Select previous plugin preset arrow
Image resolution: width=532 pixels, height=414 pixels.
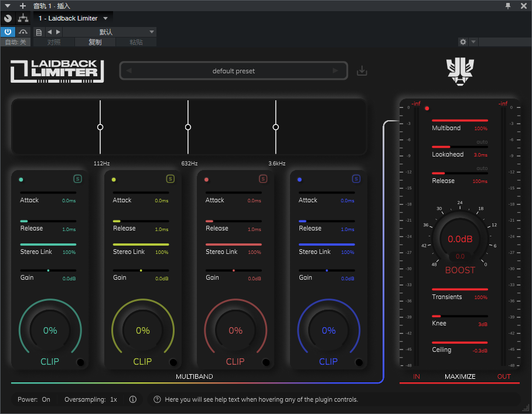click(129, 70)
